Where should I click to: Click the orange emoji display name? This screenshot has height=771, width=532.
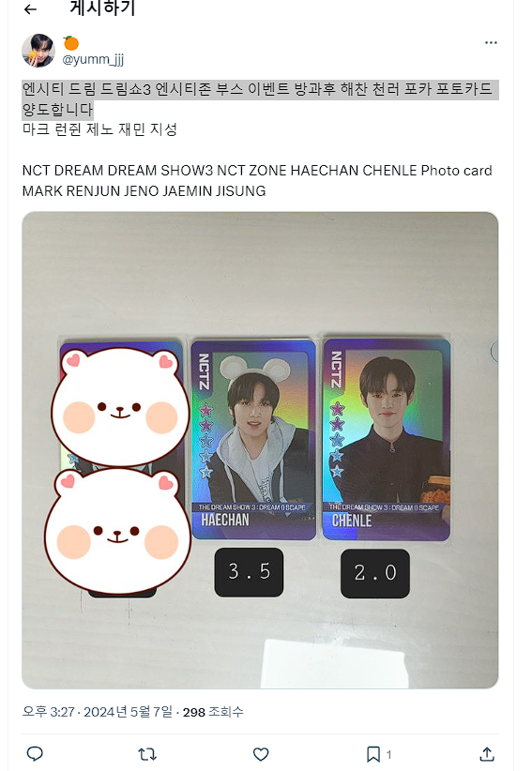[x=71, y=43]
